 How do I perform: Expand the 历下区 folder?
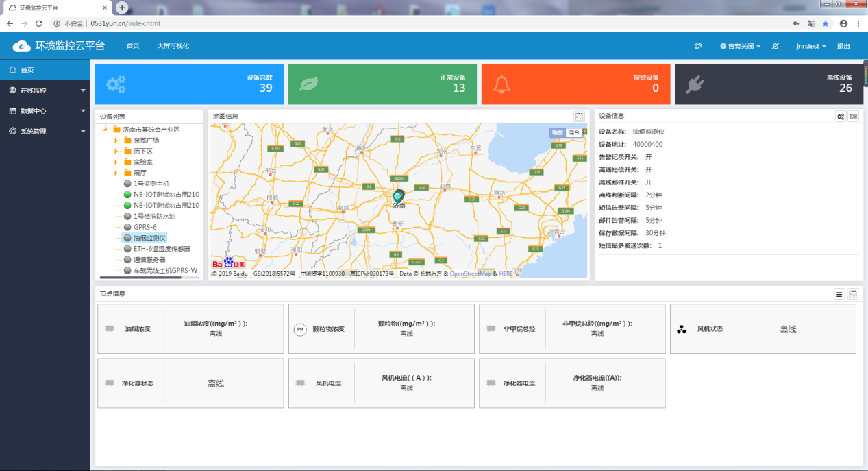point(116,151)
